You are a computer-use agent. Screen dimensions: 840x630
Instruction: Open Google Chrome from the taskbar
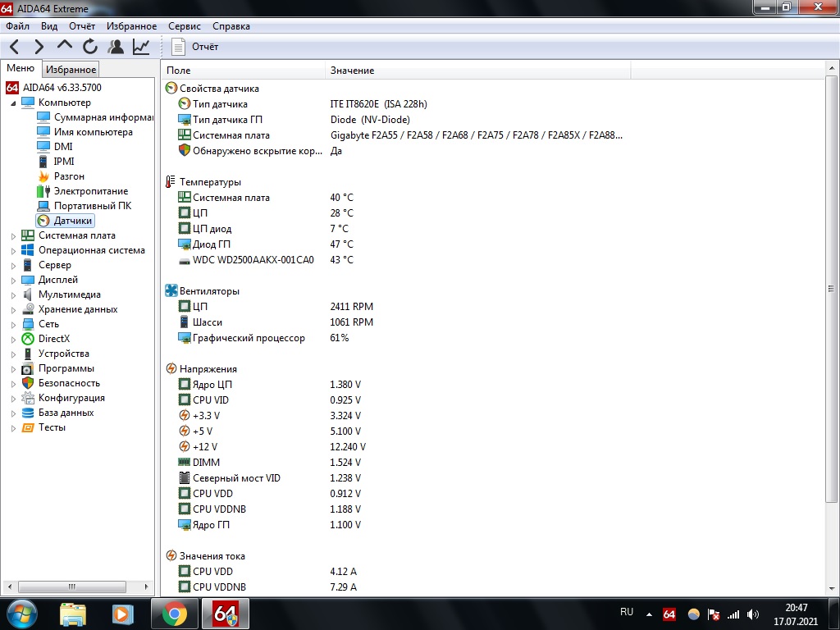click(174, 614)
